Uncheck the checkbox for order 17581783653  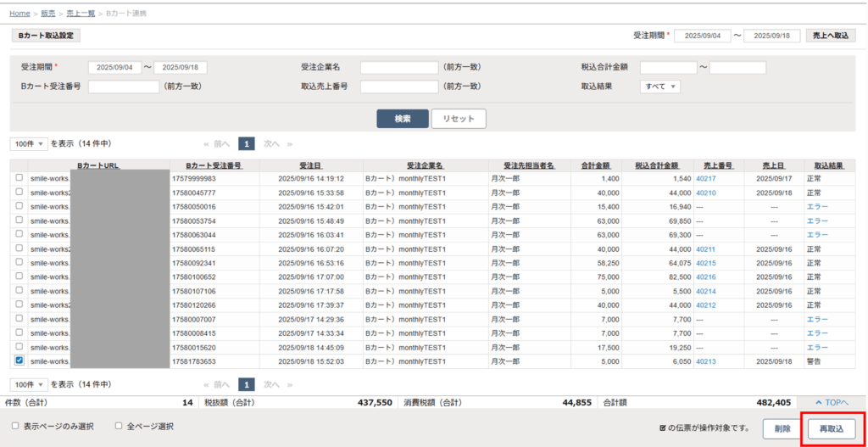pyautogui.click(x=19, y=360)
